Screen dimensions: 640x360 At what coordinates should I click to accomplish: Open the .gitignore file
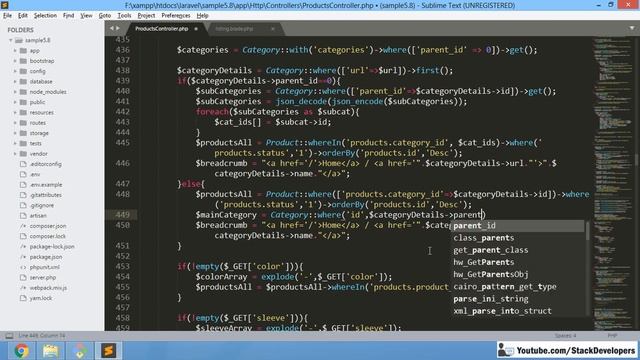point(42,205)
